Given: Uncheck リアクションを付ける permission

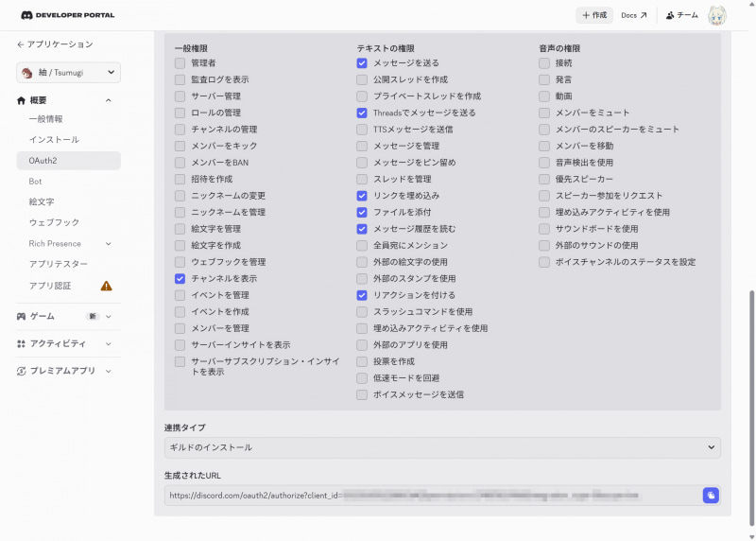Looking at the screenshot, I should click(x=362, y=295).
